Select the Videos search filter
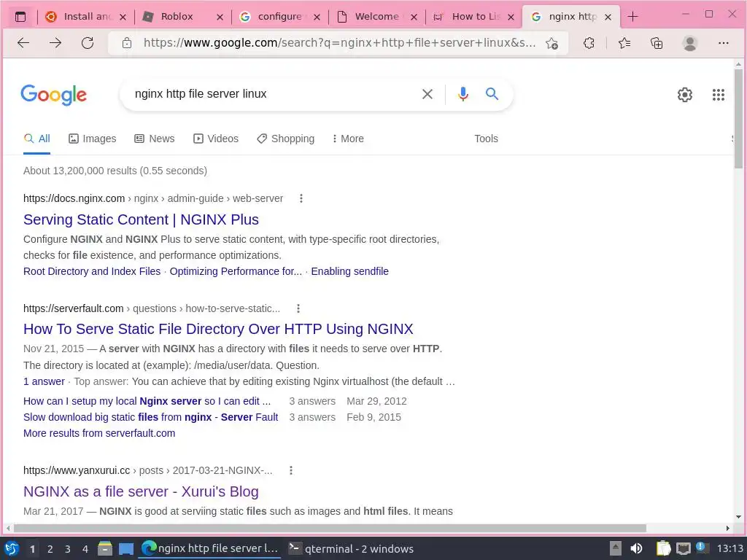 click(216, 139)
